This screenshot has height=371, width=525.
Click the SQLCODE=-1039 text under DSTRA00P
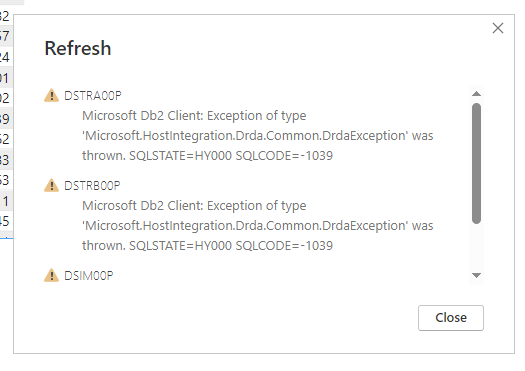284,156
